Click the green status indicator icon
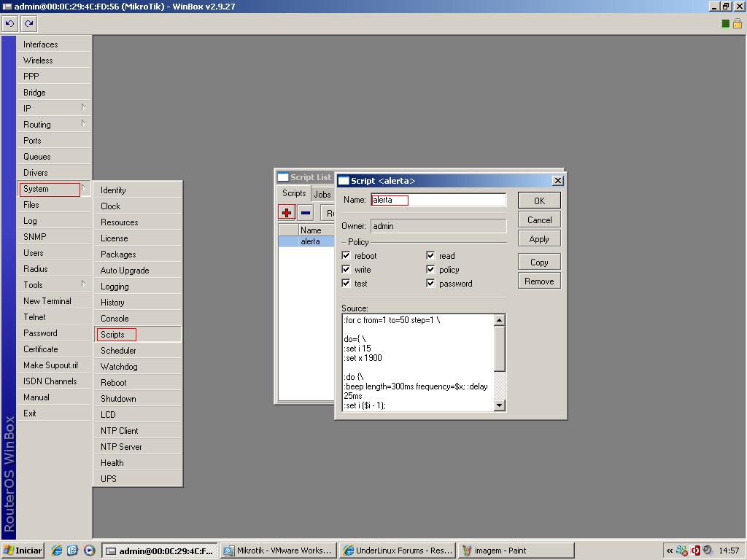 click(x=726, y=24)
